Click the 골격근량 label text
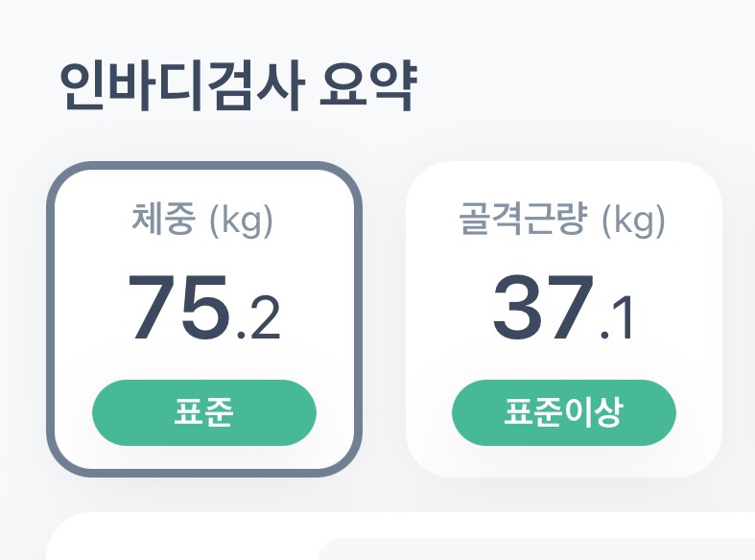The height and width of the screenshot is (560, 755). tap(525, 222)
